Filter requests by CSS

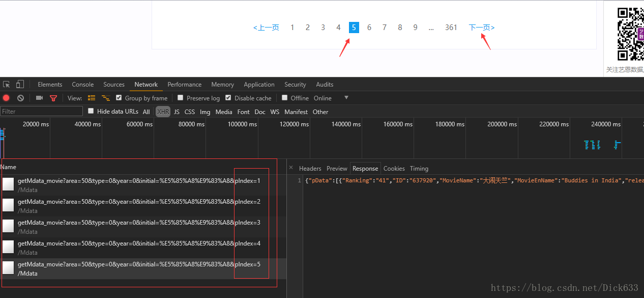point(190,112)
